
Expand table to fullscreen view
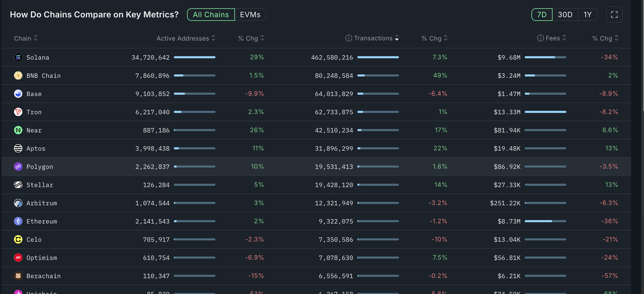pyautogui.click(x=614, y=15)
